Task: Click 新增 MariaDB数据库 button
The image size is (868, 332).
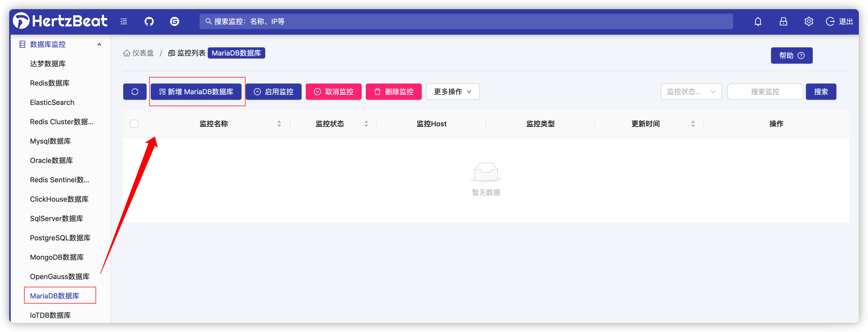Action: coord(196,92)
